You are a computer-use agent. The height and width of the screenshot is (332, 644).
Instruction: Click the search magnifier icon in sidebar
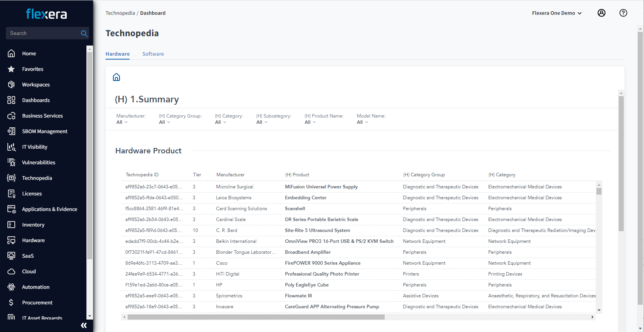tap(84, 33)
